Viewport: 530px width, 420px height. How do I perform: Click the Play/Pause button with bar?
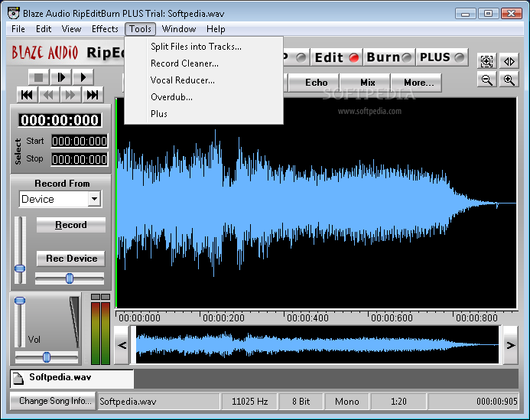[61, 78]
